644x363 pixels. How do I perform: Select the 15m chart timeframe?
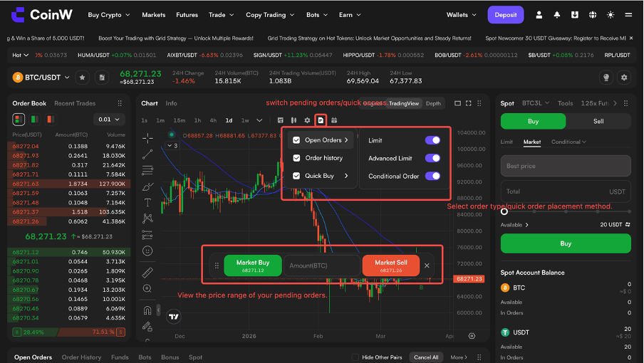click(179, 120)
